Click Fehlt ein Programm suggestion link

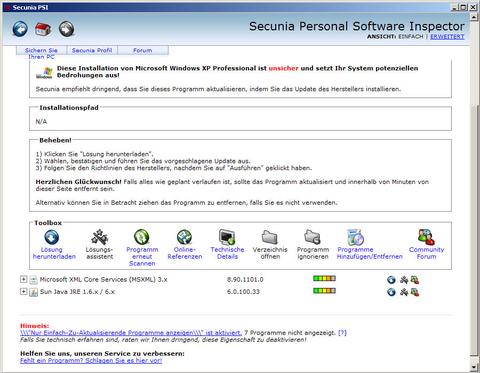pos(91,361)
